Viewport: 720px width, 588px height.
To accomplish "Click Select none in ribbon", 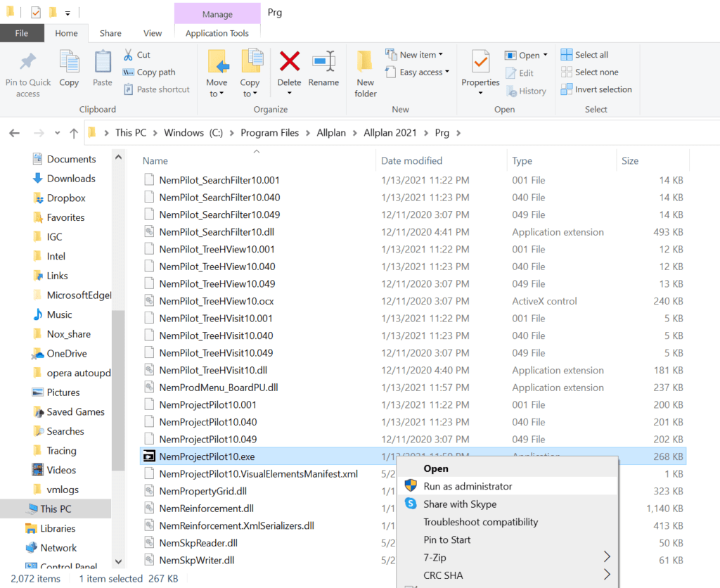I will (590, 72).
